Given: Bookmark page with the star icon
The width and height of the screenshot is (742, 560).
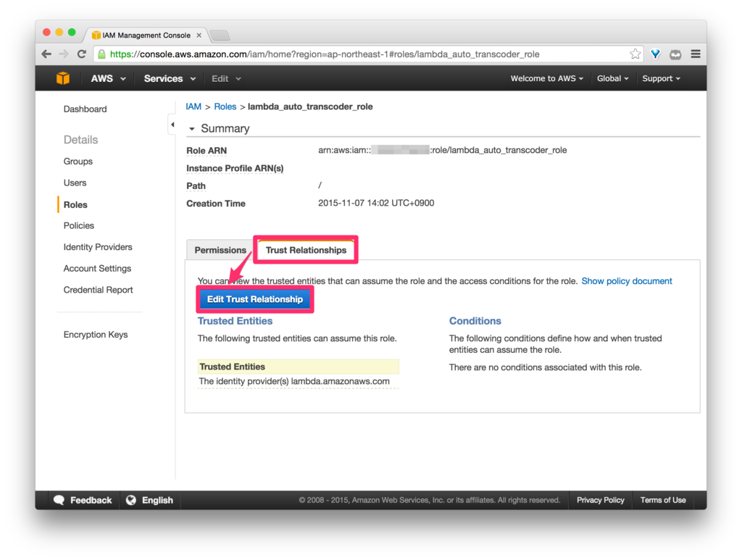Looking at the screenshot, I should pyautogui.click(x=635, y=54).
